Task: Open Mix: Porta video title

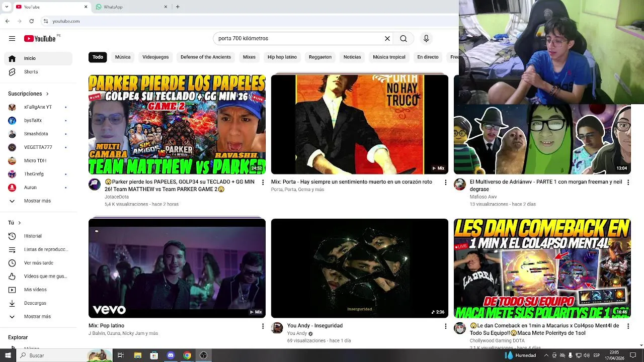Action: point(352,182)
